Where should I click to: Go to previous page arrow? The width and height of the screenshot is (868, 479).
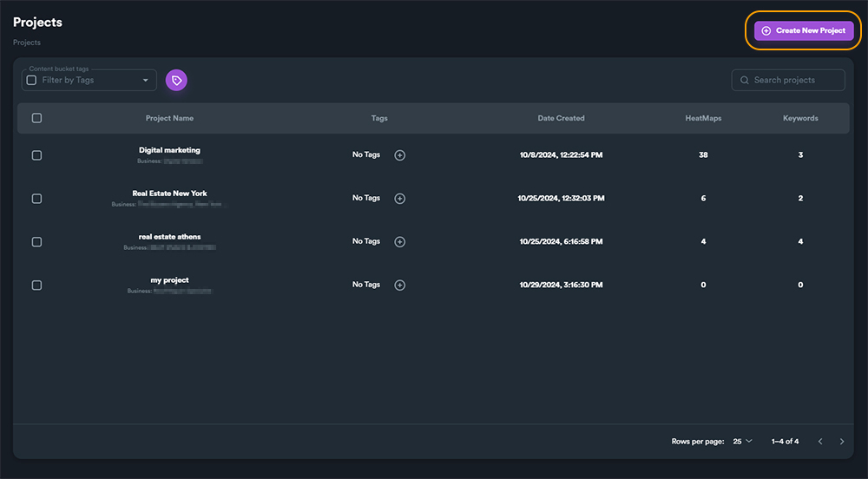(x=820, y=442)
